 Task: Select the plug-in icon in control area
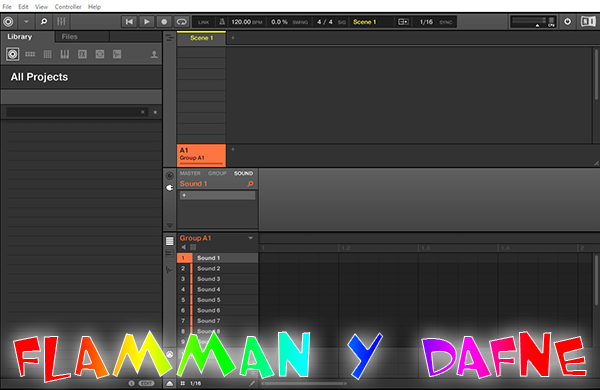pyautogui.click(x=170, y=188)
